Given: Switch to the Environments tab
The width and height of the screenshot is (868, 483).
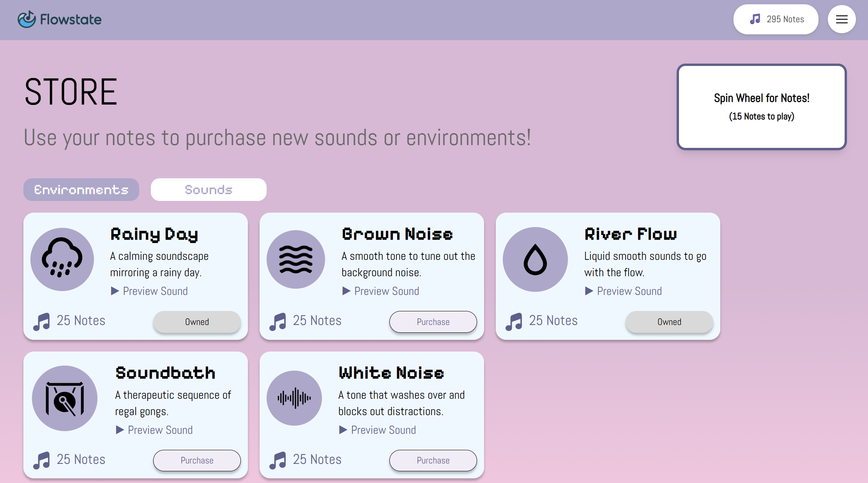Looking at the screenshot, I should click(x=81, y=190).
